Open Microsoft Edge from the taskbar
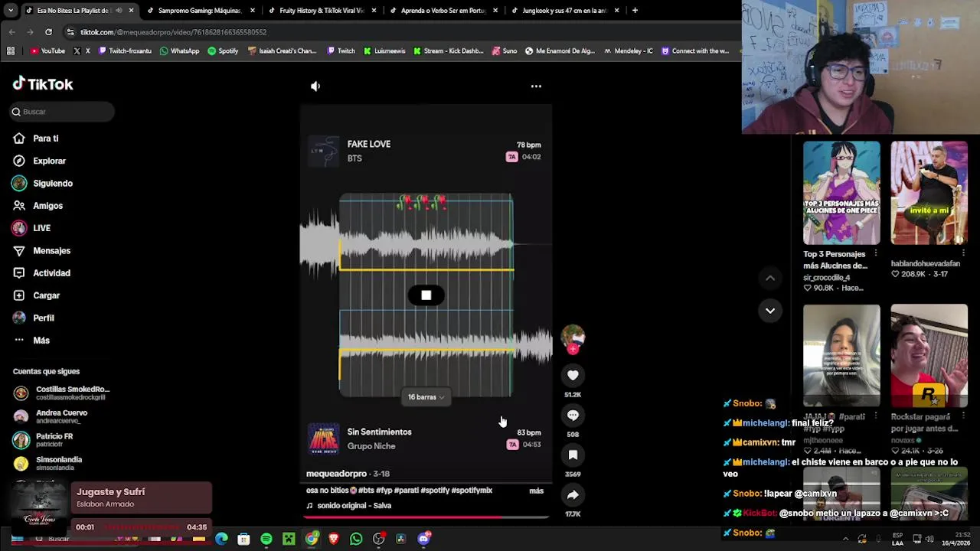Image resolution: width=980 pixels, height=551 pixels. pos(221,539)
